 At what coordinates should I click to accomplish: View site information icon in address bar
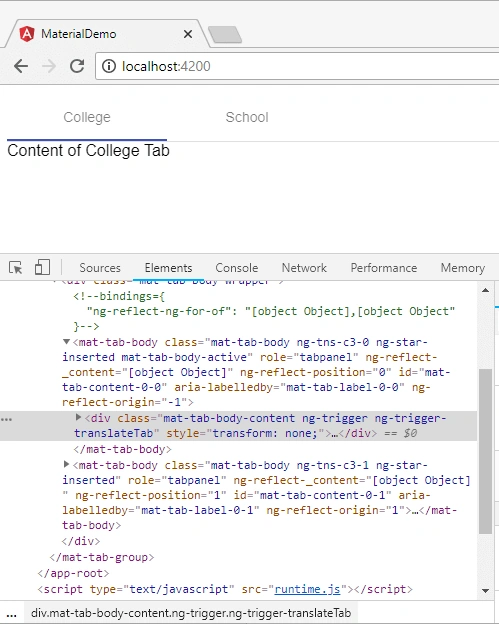pyautogui.click(x=109, y=66)
